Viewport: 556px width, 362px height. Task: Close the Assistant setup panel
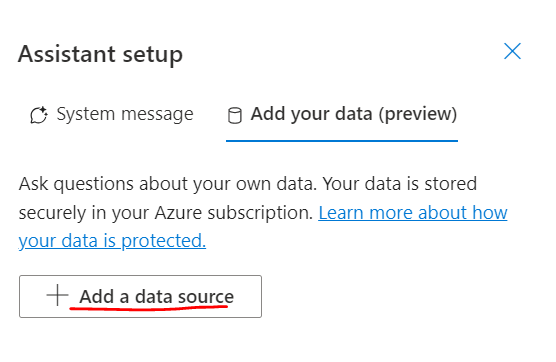[512, 51]
